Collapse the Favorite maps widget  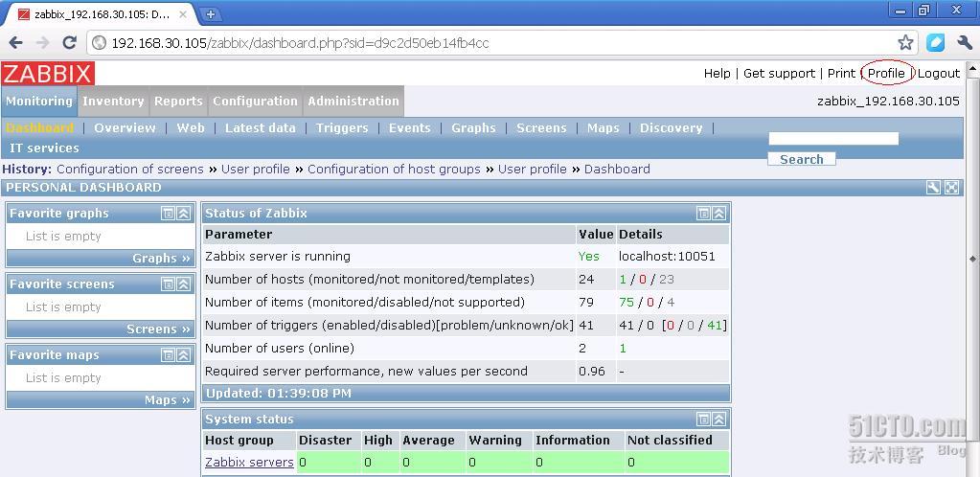coord(183,355)
